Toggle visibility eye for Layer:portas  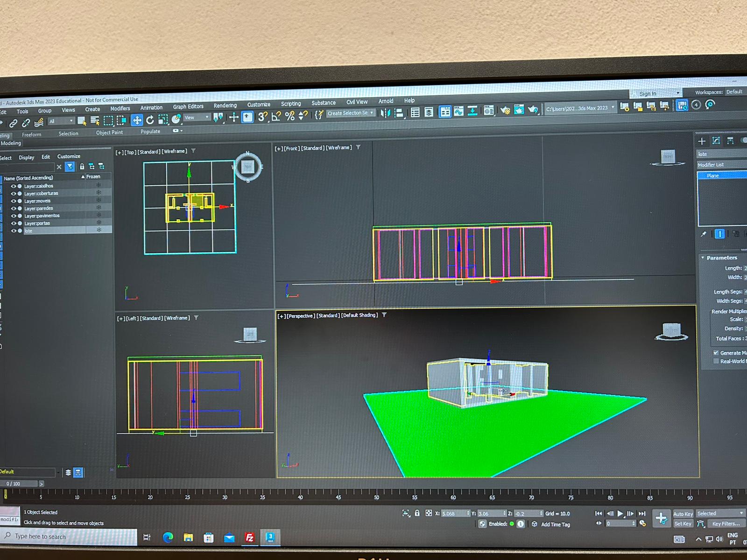[x=13, y=223]
